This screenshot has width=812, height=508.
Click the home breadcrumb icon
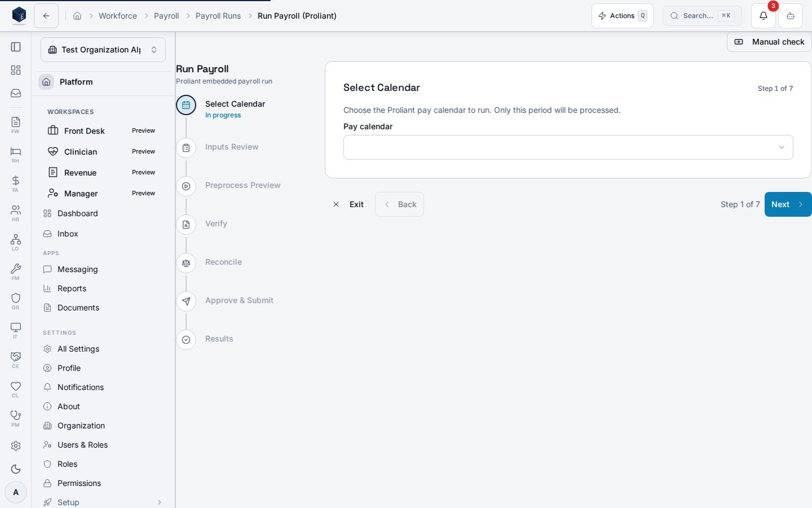(x=77, y=16)
